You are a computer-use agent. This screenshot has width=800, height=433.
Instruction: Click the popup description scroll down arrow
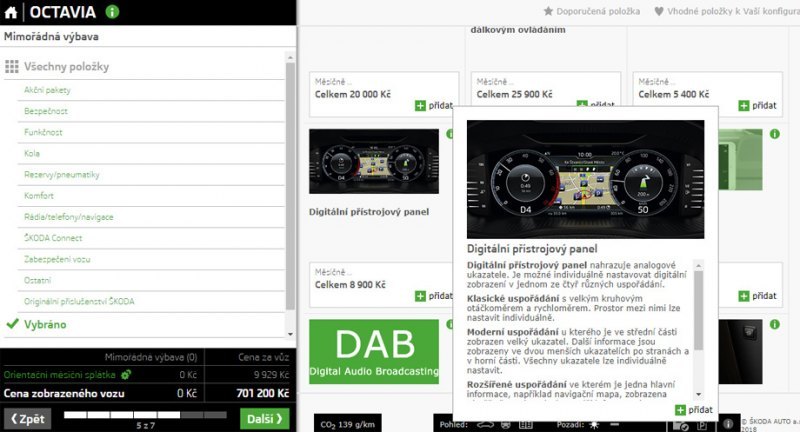pyautogui.click(x=698, y=395)
